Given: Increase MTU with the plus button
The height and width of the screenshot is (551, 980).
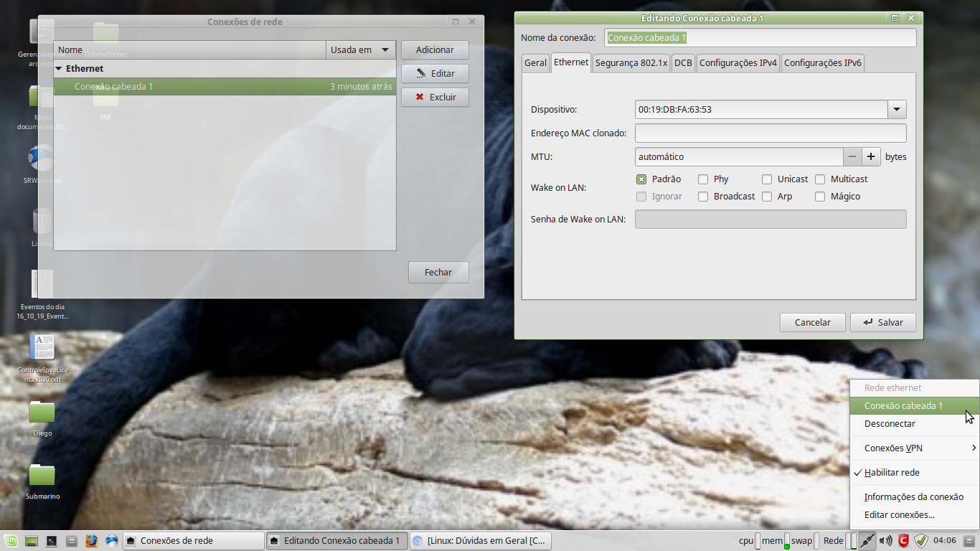Looking at the screenshot, I should [x=871, y=156].
